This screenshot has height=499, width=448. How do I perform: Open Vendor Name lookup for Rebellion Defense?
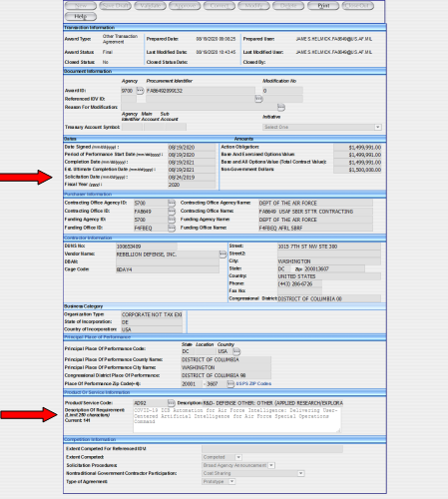tap(223, 254)
